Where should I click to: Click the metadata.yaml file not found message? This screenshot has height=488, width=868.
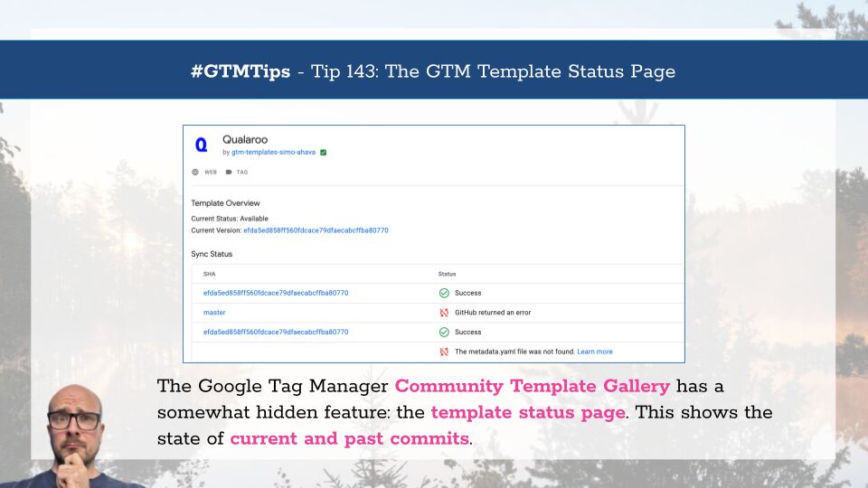[514, 352]
